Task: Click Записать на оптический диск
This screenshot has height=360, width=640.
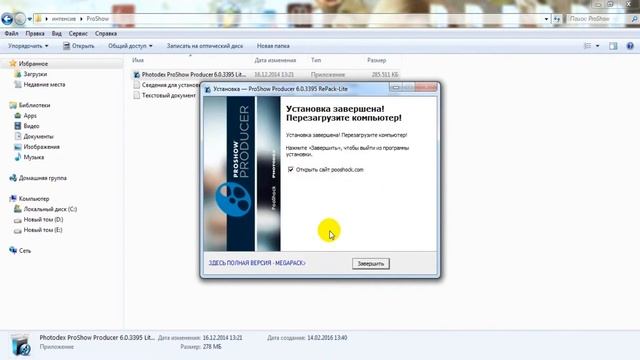Action: 205,46
